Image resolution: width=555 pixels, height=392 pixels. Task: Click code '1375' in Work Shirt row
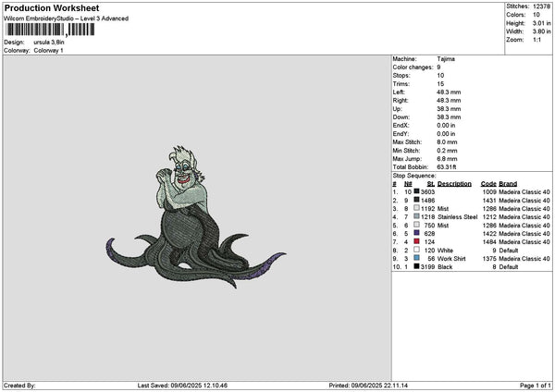(x=489, y=259)
